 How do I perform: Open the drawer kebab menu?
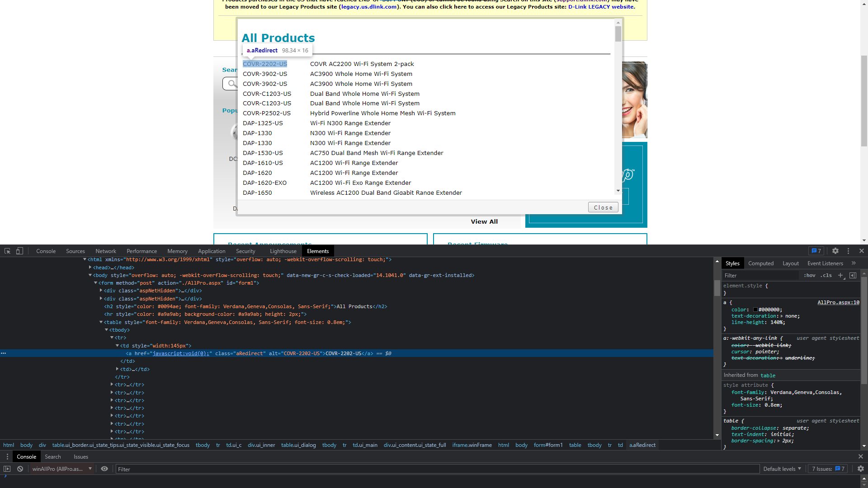pyautogui.click(x=7, y=457)
